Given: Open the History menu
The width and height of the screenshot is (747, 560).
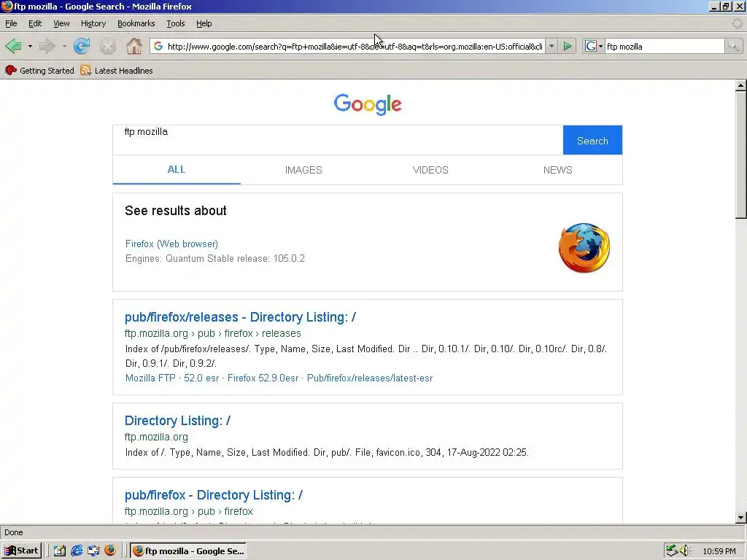Looking at the screenshot, I should click(93, 23).
